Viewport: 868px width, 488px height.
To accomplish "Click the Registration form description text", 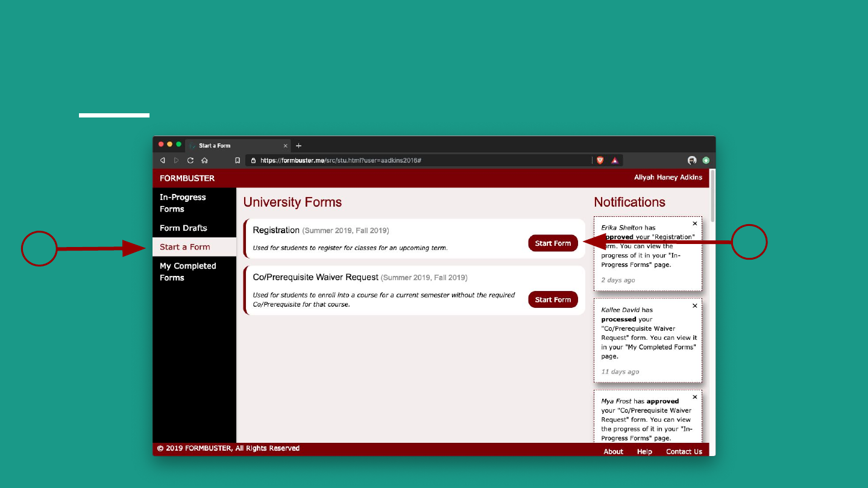I will click(350, 248).
